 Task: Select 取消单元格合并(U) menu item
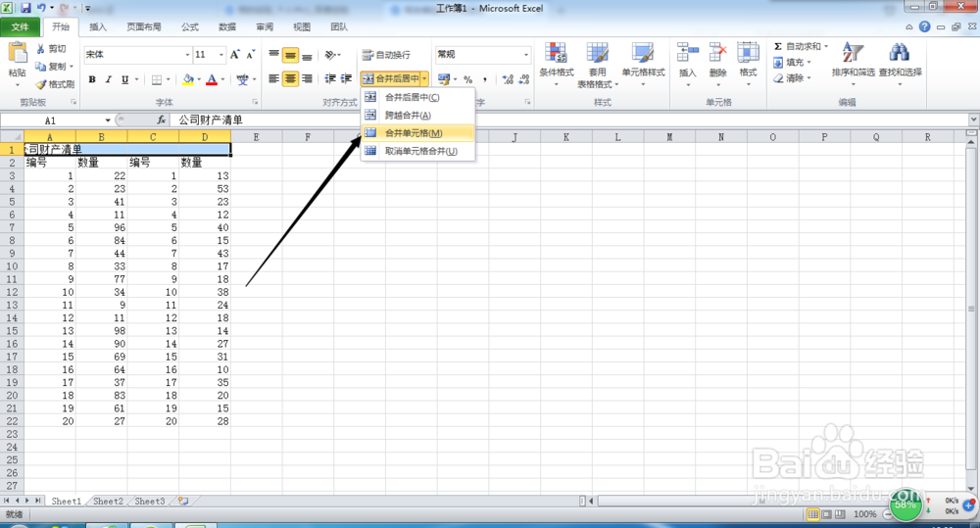(x=418, y=151)
